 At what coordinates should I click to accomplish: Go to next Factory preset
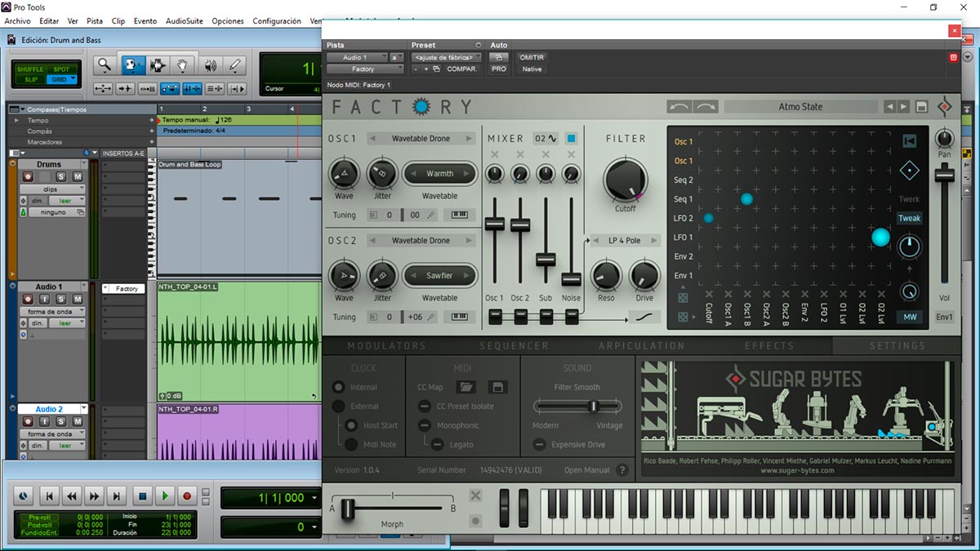(x=903, y=106)
